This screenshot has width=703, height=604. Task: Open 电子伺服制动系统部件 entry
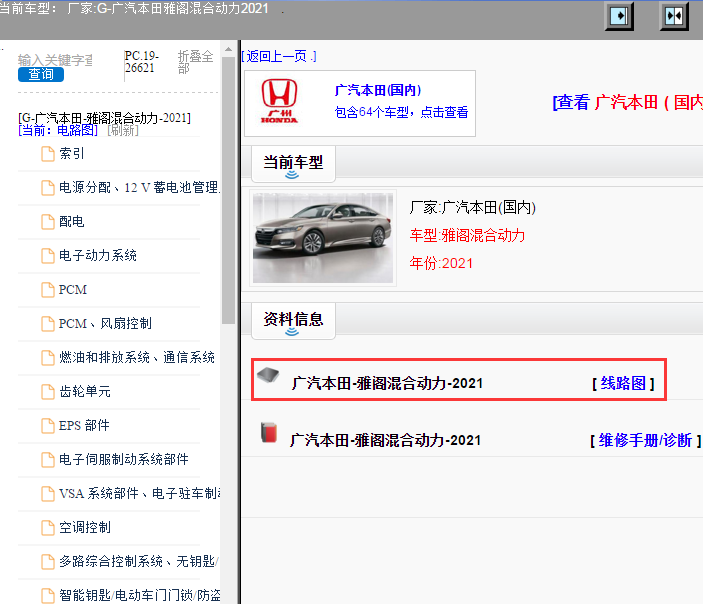(124, 459)
